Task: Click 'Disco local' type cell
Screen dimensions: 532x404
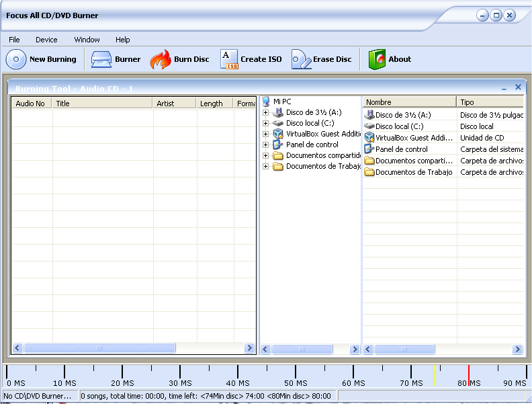Action: click(477, 126)
